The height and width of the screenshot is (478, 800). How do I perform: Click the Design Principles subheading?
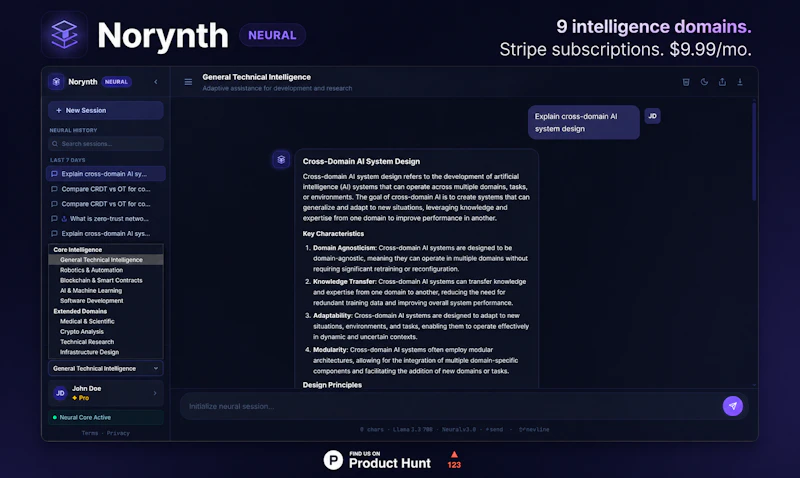[x=332, y=385]
